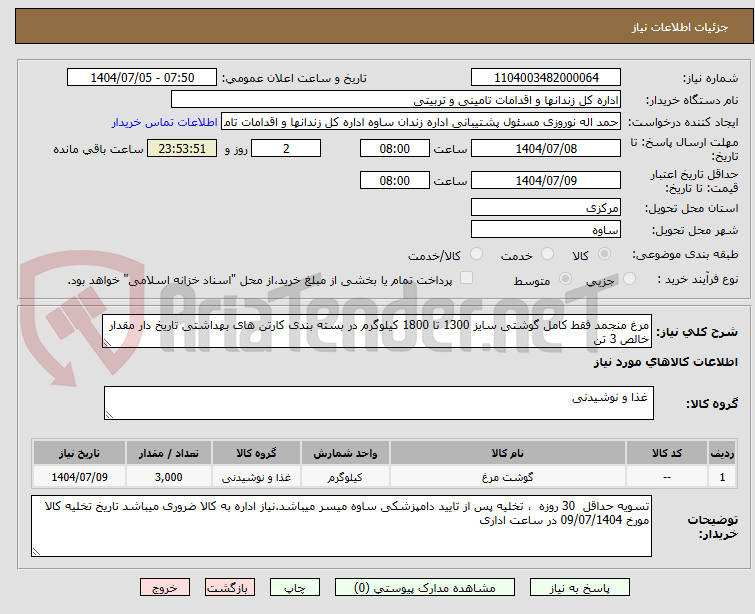755x614 pixels.
Task: Select the استان محل تحویل field
Action: (x=545, y=207)
